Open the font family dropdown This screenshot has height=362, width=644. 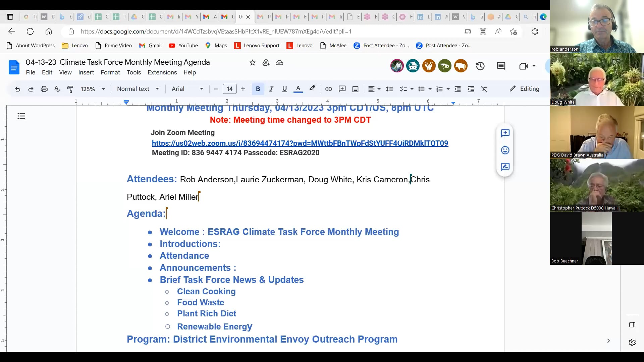click(186, 89)
